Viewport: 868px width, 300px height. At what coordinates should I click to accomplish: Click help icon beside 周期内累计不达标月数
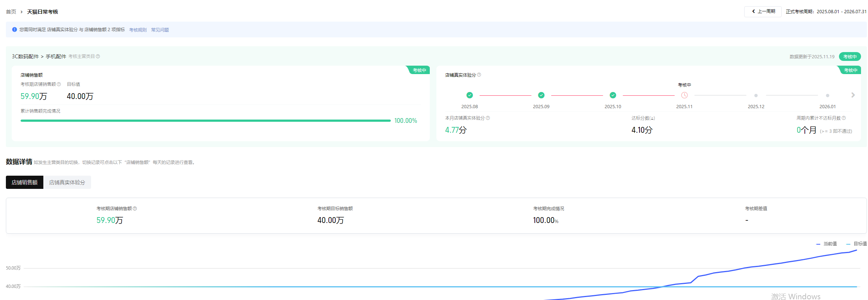pos(844,118)
